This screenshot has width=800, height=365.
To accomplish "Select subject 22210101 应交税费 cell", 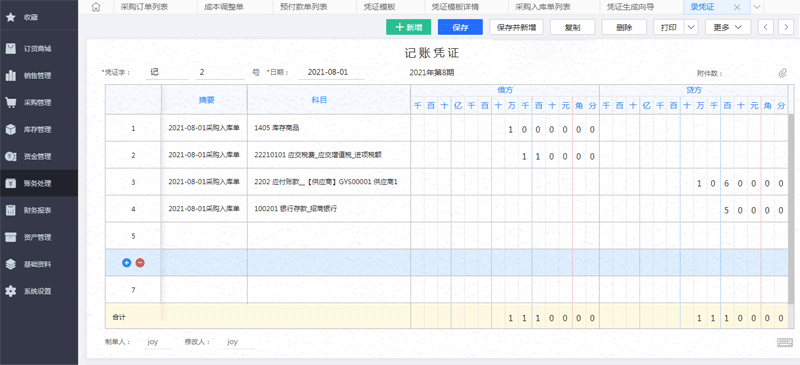I will click(329, 155).
